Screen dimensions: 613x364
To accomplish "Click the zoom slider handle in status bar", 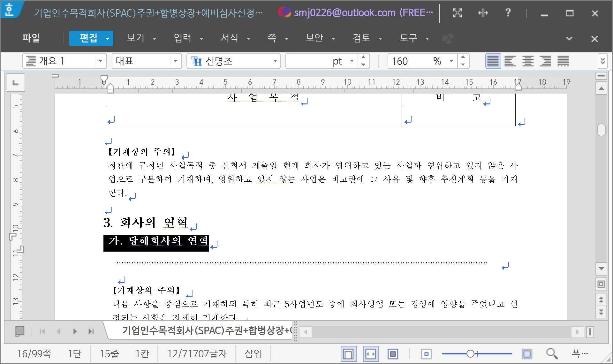I will click(470, 354).
